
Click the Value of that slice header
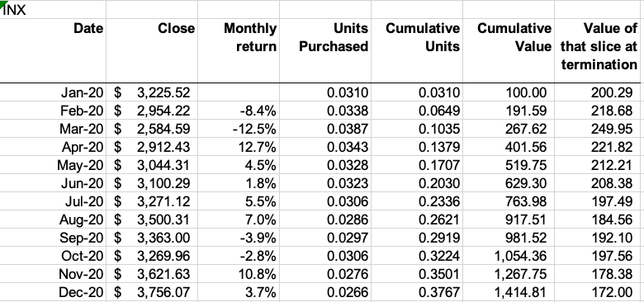pyautogui.click(x=599, y=50)
